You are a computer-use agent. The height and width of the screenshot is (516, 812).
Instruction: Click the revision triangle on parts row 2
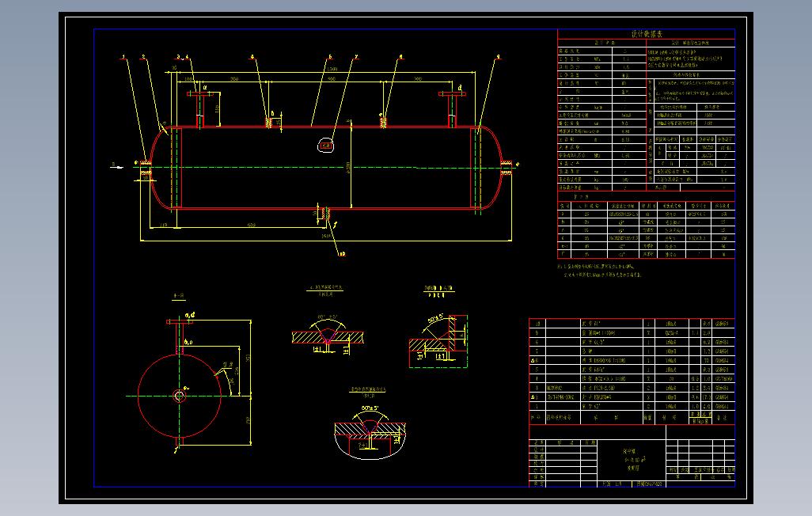coord(533,397)
